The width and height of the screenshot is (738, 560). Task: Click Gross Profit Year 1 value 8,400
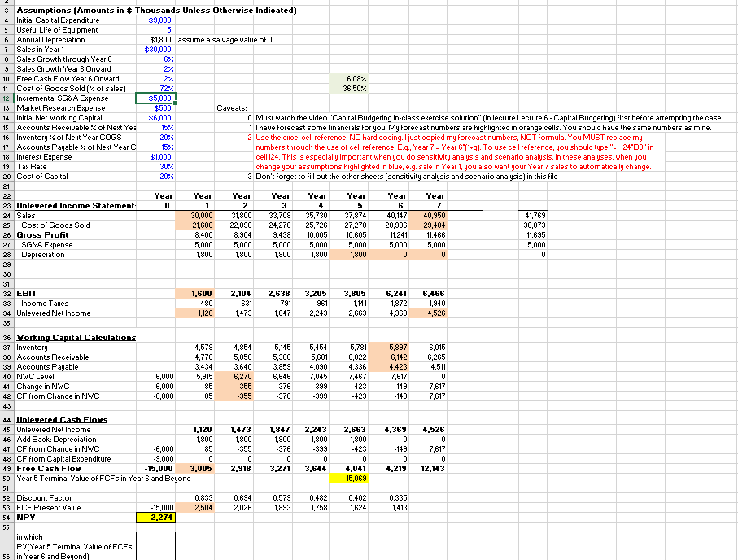coord(194,235)
